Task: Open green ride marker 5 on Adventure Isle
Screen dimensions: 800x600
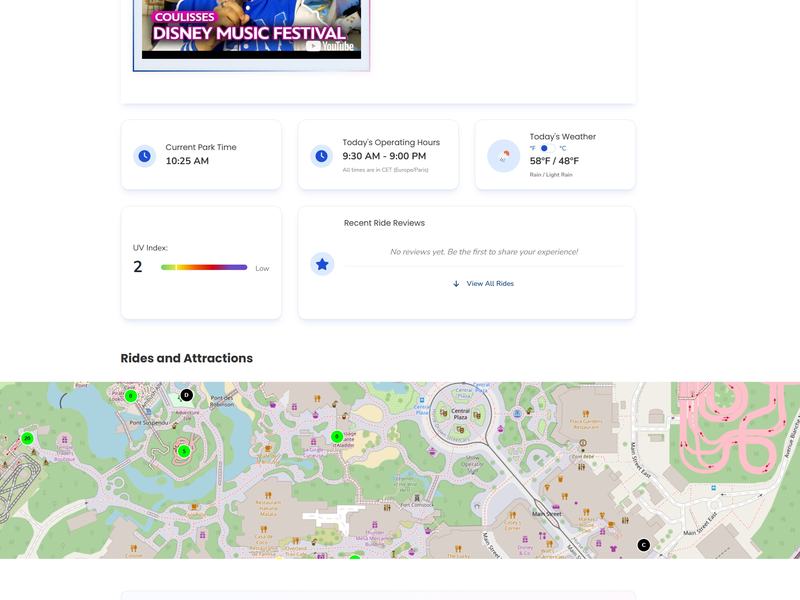Action: point(184,452)
